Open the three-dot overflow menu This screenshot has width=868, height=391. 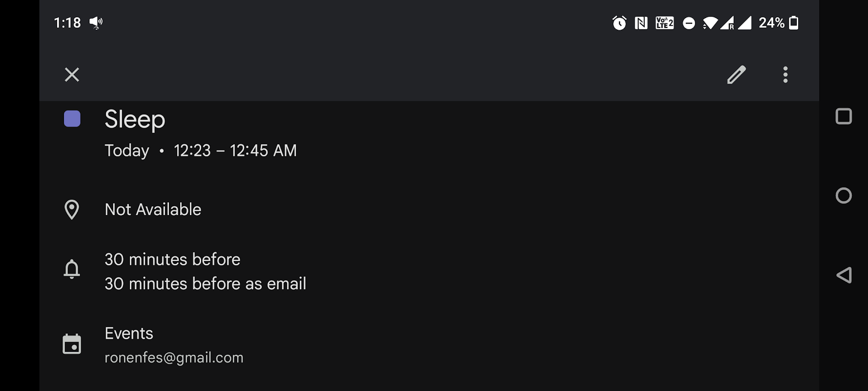click(x=785, y=75)
